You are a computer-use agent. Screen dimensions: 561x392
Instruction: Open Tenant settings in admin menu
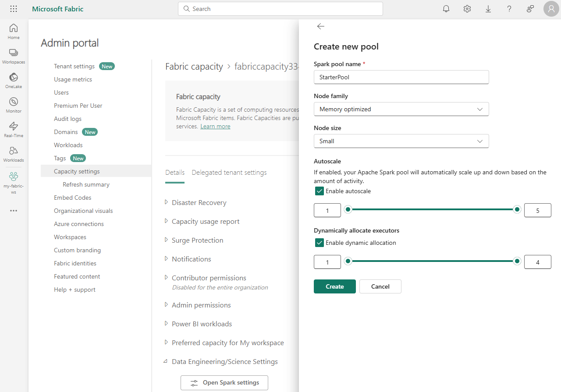74,66
